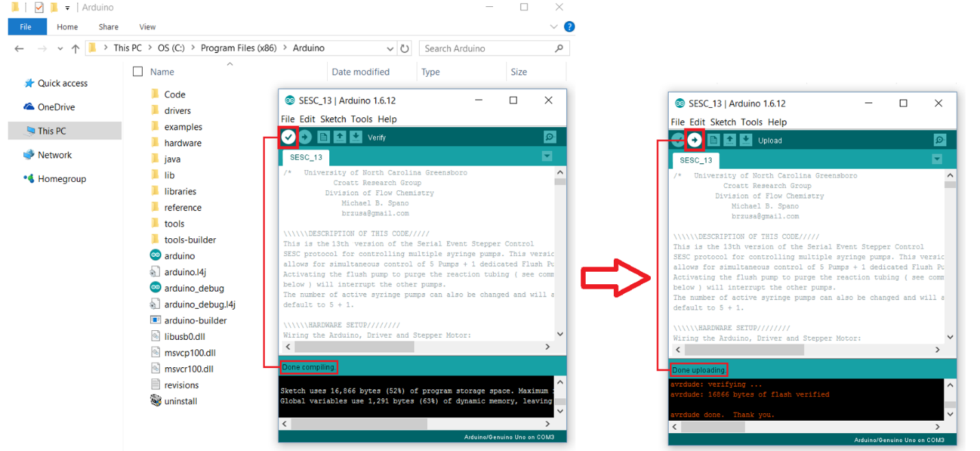Open the Tools menu in right Arduino window
Screen dimensions: 980x451
pyautogui.click(x=752, y=122)
